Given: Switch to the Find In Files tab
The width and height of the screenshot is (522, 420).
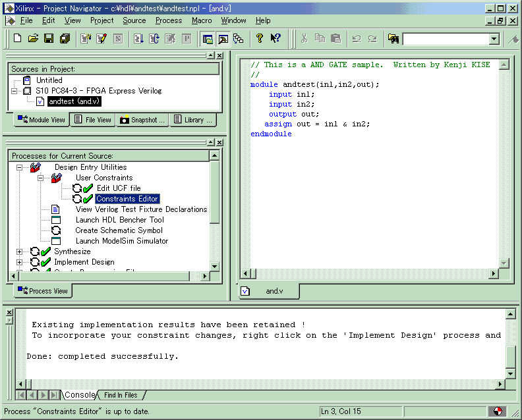Looking at the screenshot, I should [x=121, y=395].
